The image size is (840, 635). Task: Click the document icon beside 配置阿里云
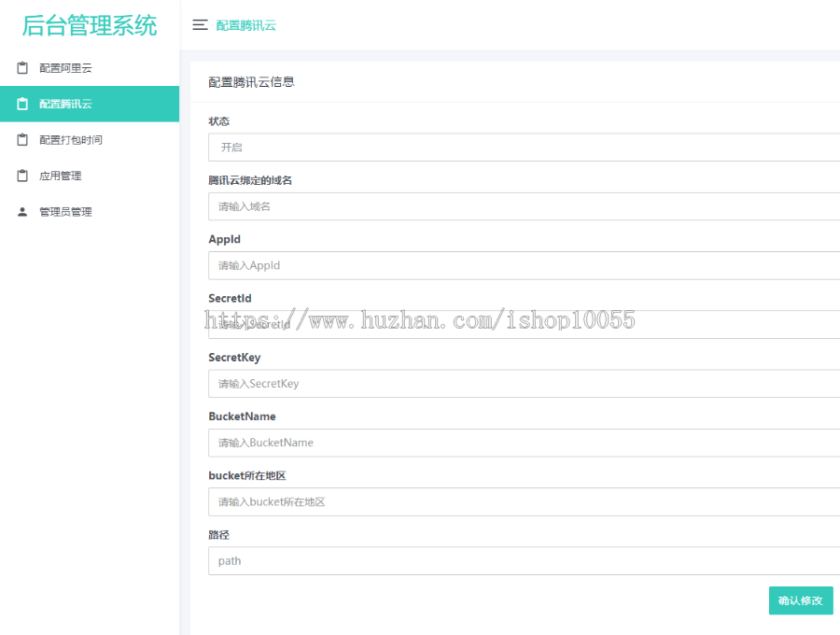click(21, 67)
